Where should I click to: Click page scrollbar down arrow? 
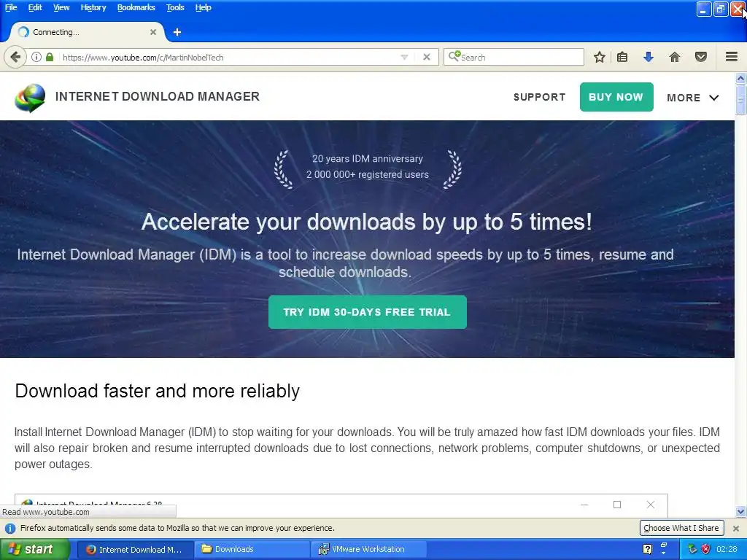tap(741, 512)
